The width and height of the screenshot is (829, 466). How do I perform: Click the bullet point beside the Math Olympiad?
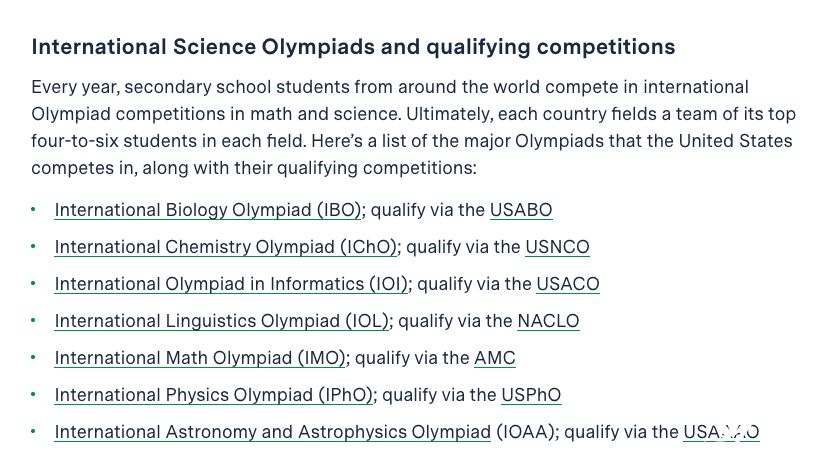pos(33,358)
